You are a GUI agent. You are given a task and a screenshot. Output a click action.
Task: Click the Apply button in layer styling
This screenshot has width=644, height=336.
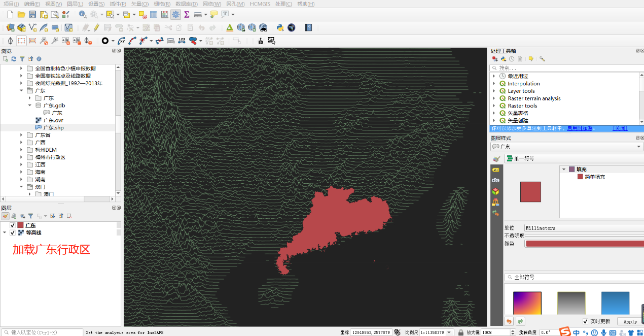(630, 321)
